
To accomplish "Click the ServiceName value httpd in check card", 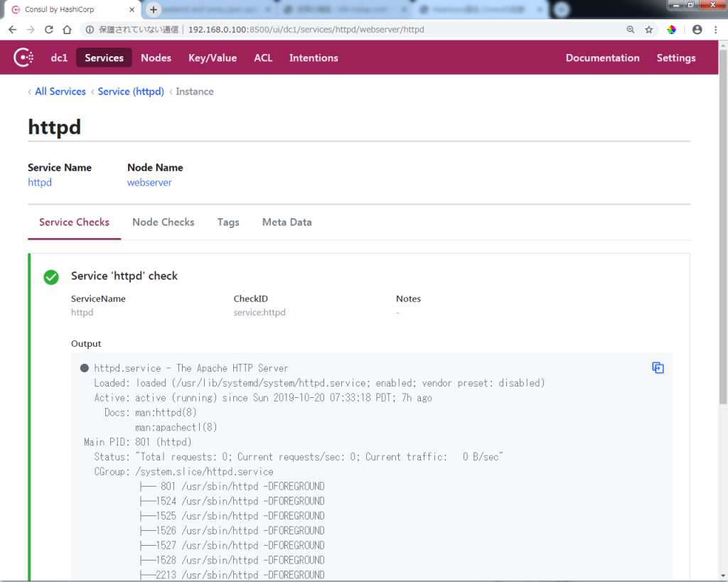I will (x=82, y=313).
